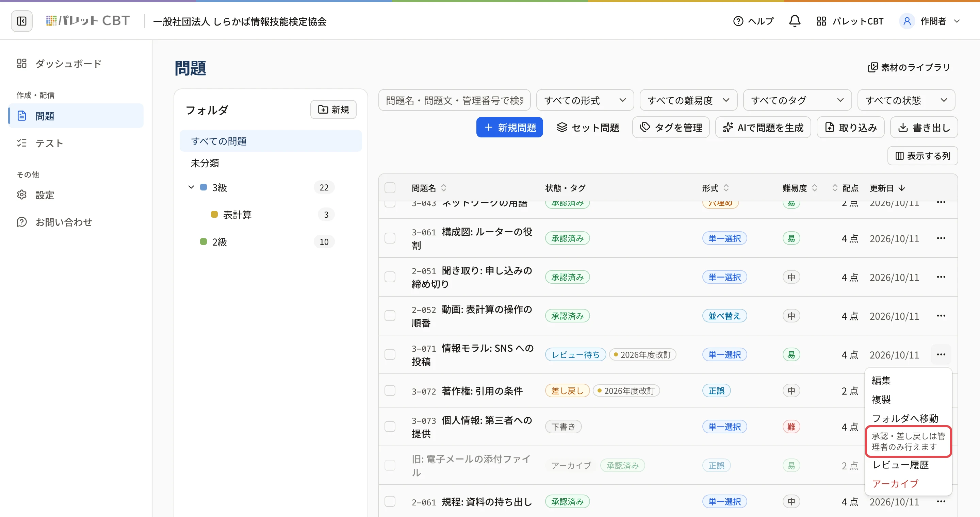Open the すべての形式 dropdown
Image resolution: width=980 pixels, height=517 pixels.
click(585, 100)
